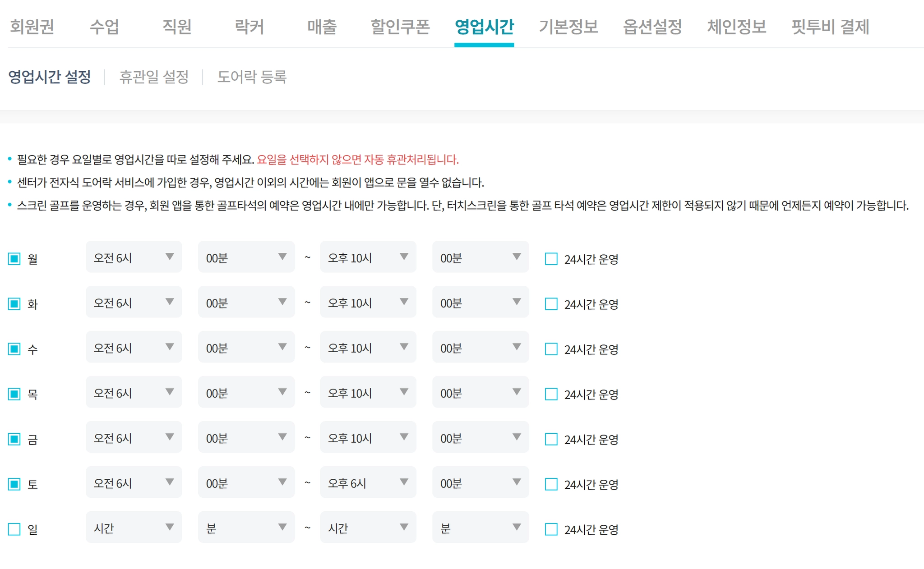
Task: Toggle 24시간 운영 checkbox on Saturday row
Action: click(x=551, y=484)
